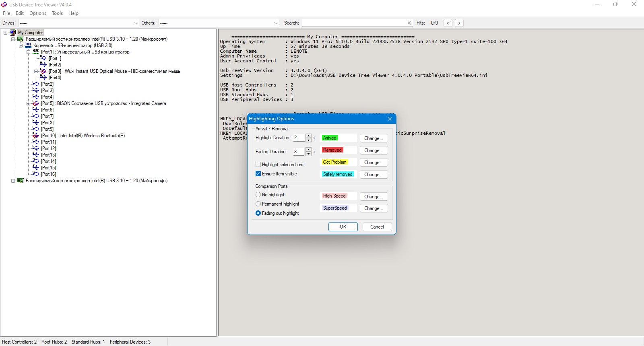Click the Port16 USB port icon
The height and width of the screenshot is (346, 644).
(x=36, y=174)
